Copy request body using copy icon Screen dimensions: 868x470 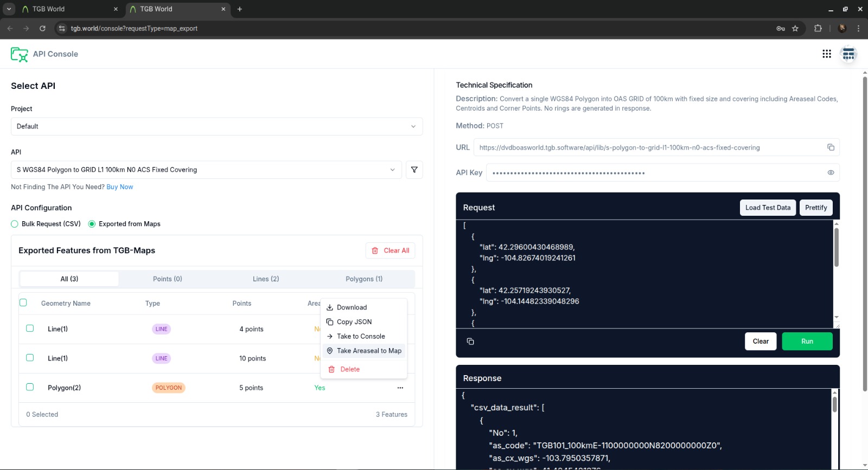(470, 342)
